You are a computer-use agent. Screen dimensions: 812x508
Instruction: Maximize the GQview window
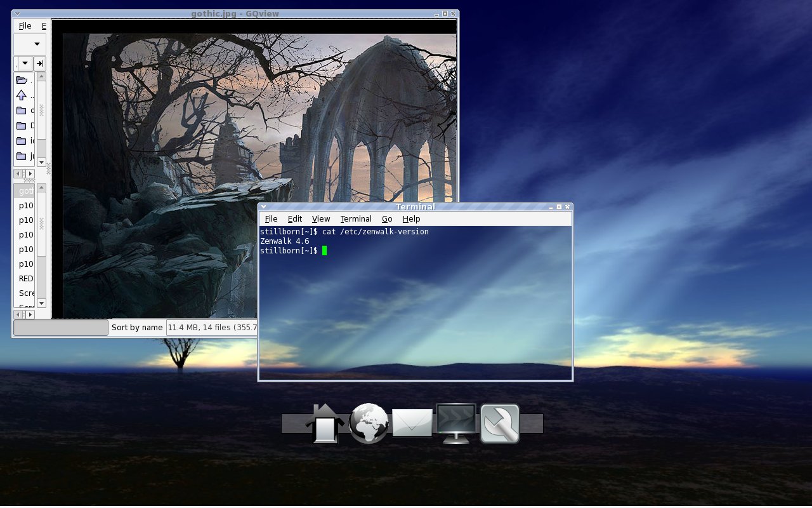(x=445, y=13)
